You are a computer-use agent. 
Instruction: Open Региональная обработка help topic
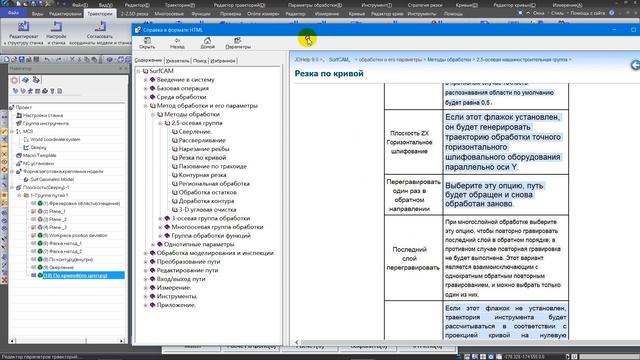[x=214, y=184]
